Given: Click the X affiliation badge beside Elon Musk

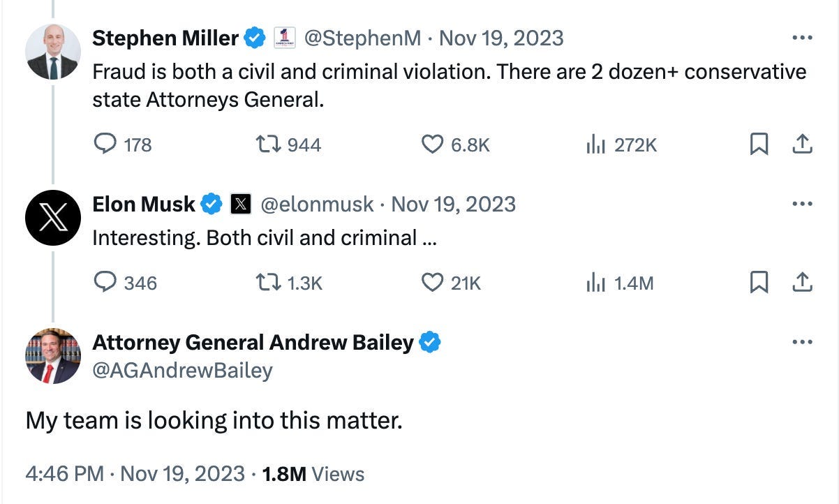Looking at the screenshot, I should pyautogui.click(x=240, y=204).
